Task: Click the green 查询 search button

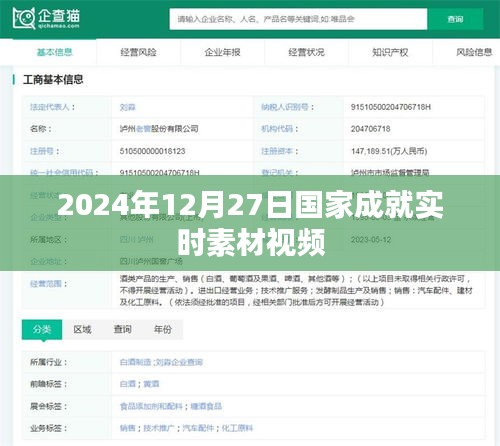Action: [x=455, y=19]
